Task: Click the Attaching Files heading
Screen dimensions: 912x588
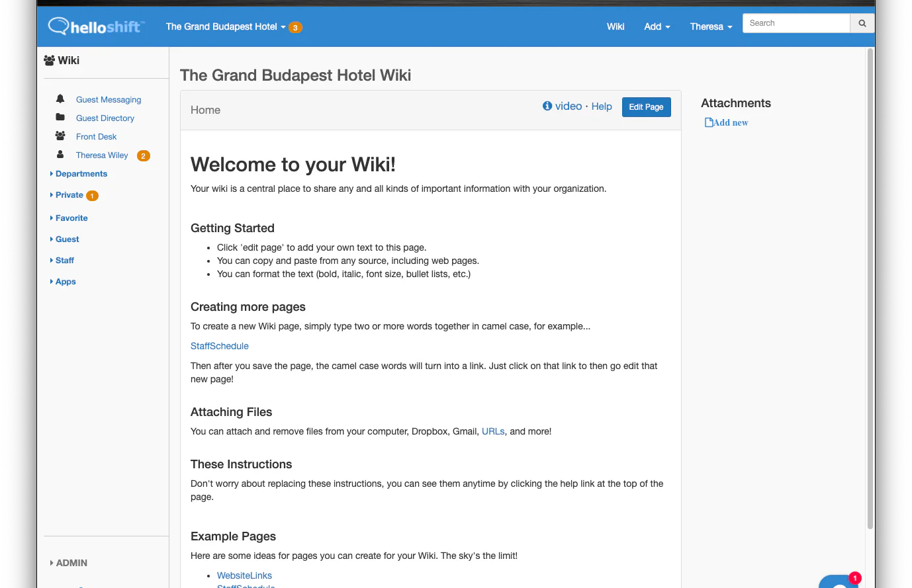Action: pyautogui.click(x=231, y=412)
